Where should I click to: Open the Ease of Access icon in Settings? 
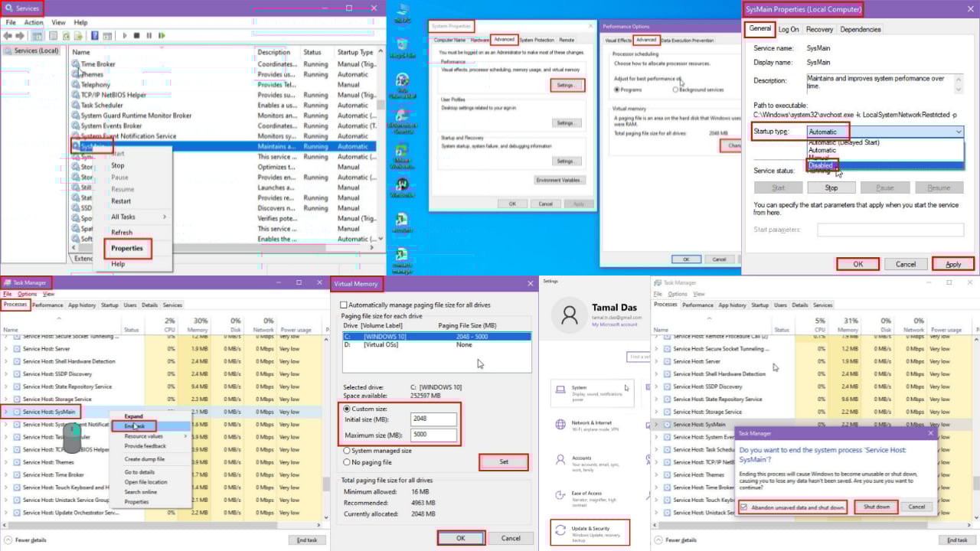(x=560, y=494)
